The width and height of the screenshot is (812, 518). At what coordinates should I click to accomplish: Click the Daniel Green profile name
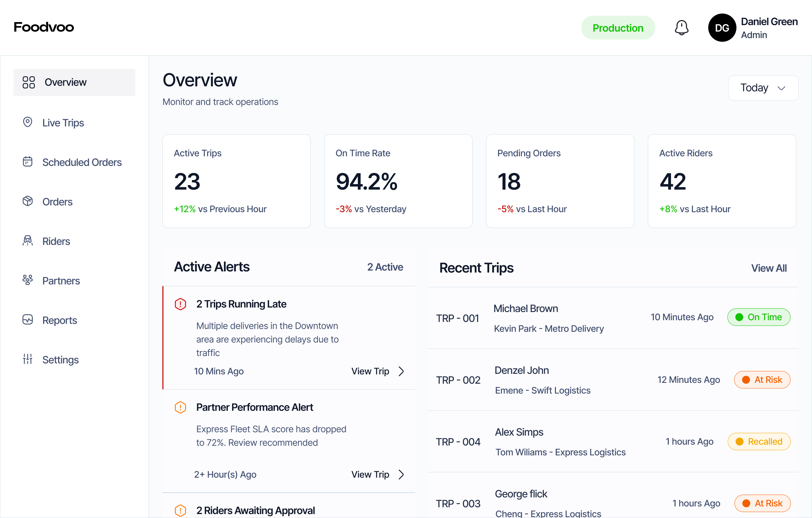[x=769, y=22]
